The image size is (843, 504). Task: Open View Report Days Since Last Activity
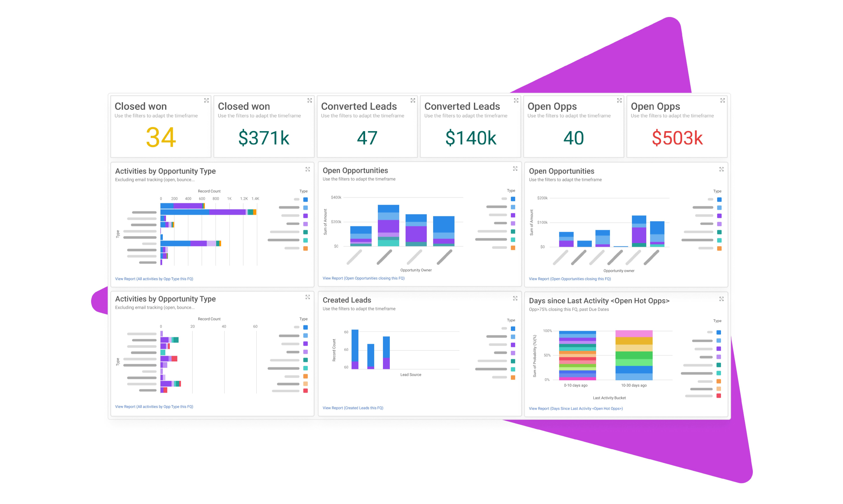tap(576, 409)
